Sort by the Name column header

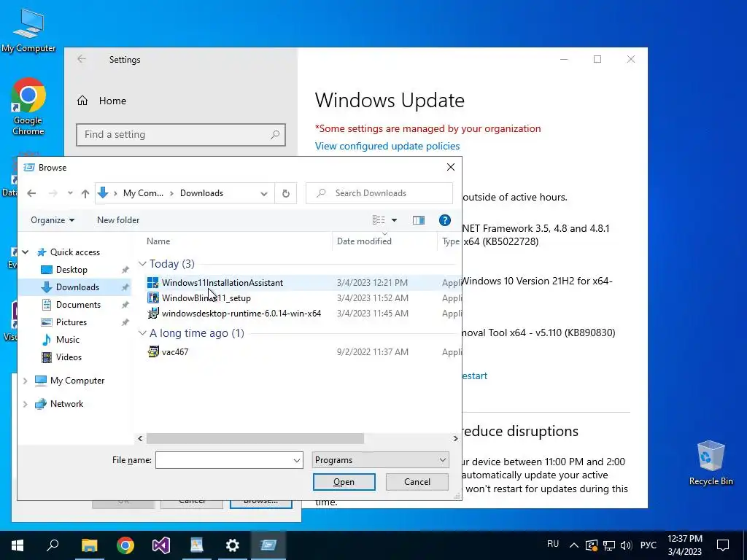tap(158, 241)
